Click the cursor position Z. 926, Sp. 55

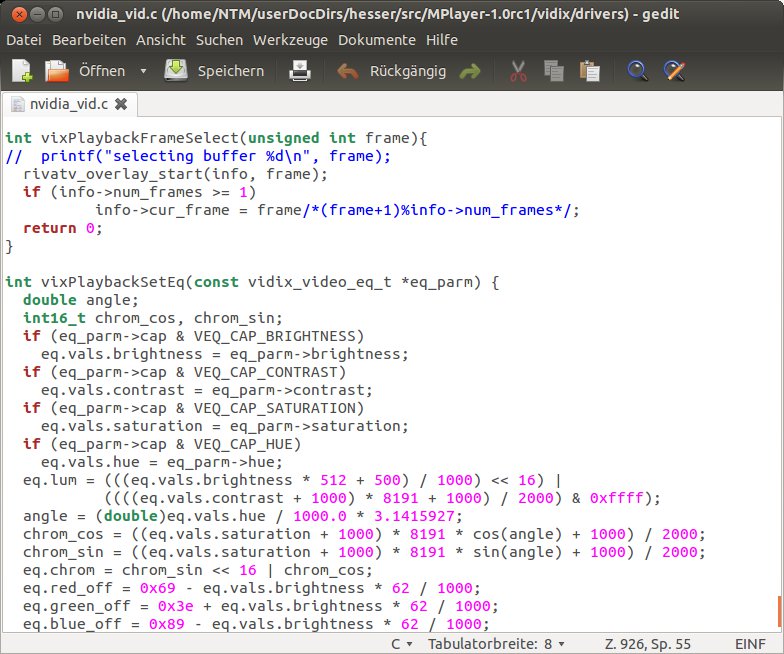click(648, 644)
